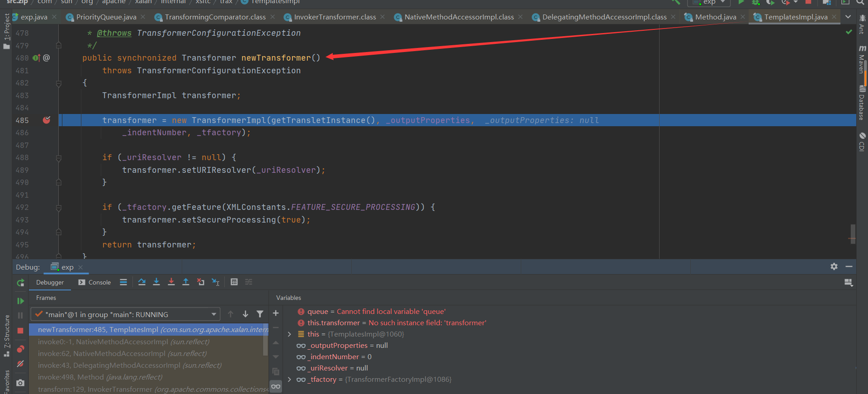Click the Trace Current Stream Chain icon

249,282
